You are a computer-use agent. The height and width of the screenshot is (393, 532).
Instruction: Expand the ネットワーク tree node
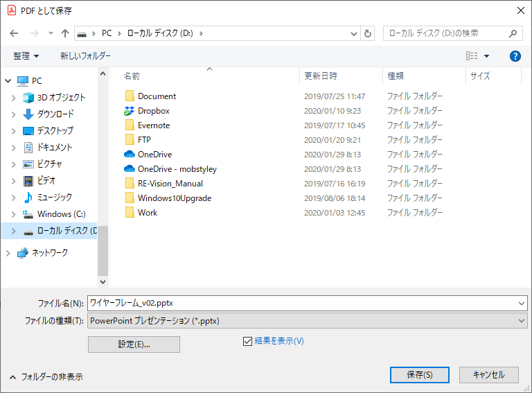8,253
